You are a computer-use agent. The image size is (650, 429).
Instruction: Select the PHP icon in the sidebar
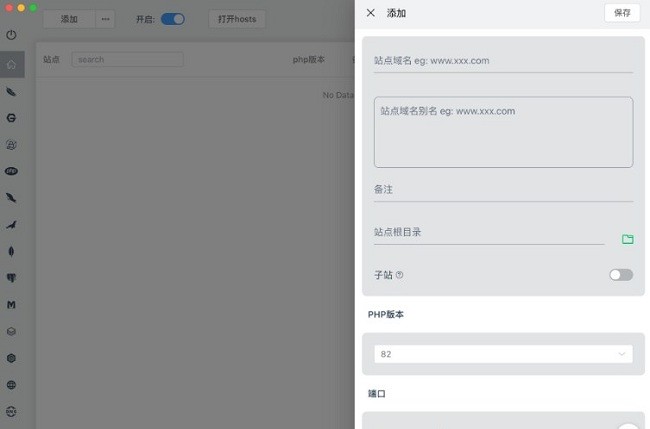pos(11,171)
